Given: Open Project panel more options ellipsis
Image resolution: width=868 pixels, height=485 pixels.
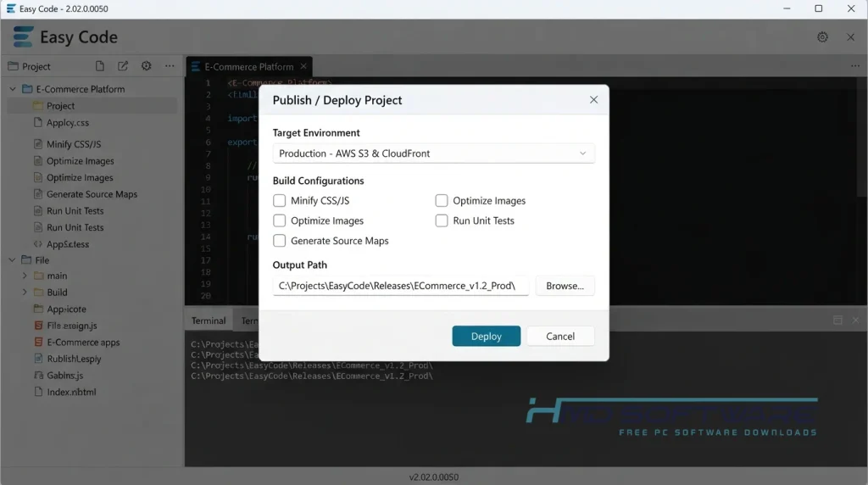Looking at the screenshot, I should (x=170, y=66).
